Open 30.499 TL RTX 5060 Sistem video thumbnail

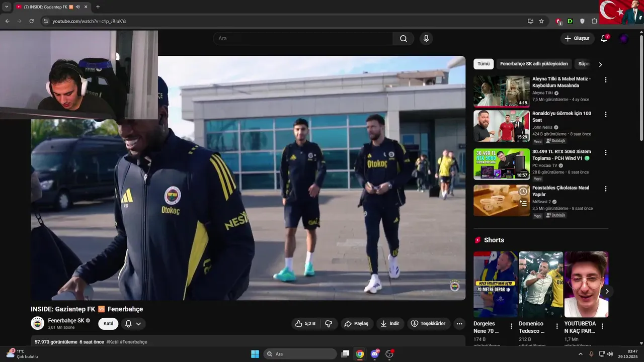[x=502, y=164]
